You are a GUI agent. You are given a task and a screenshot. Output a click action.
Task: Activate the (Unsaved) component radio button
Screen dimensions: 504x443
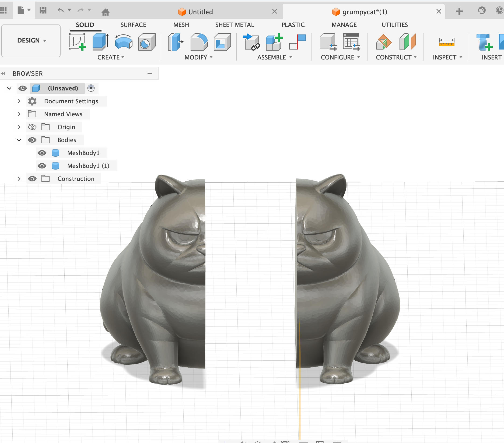coord(91,88)
